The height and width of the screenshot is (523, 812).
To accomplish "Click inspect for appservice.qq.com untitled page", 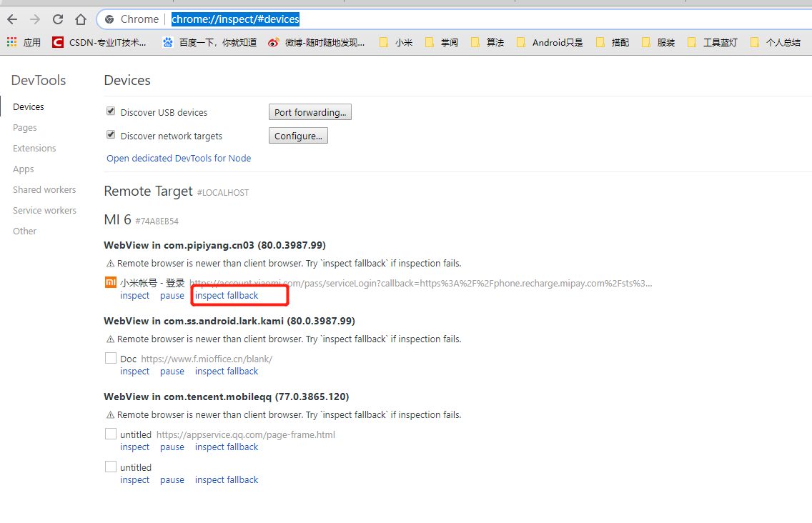I will (x=134, y=447).
